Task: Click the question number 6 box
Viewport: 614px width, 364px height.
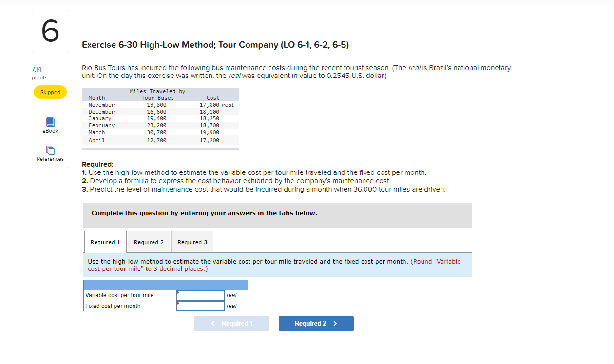Action: (50, 31)
